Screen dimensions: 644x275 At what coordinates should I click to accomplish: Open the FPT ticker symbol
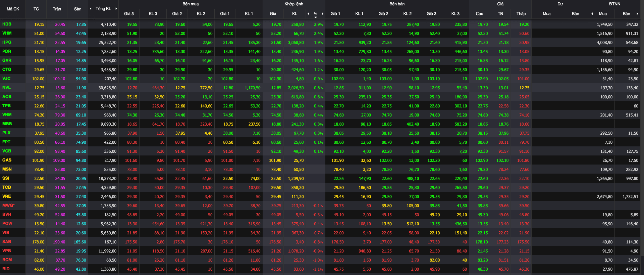pyautogui.click(x=6, y=142)
